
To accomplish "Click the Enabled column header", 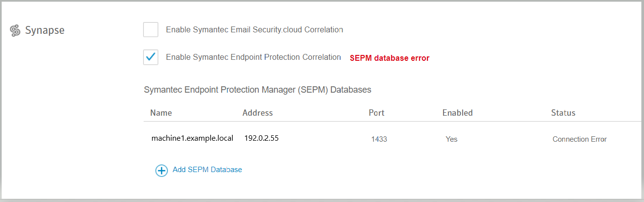I will tap(457, 113).
